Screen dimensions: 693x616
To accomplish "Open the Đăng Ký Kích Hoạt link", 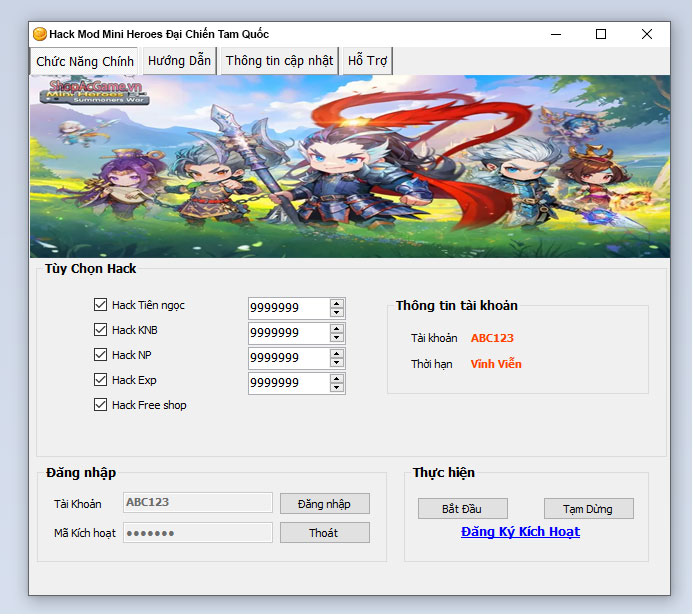I will pyautogui.click(x=520, y=532).
